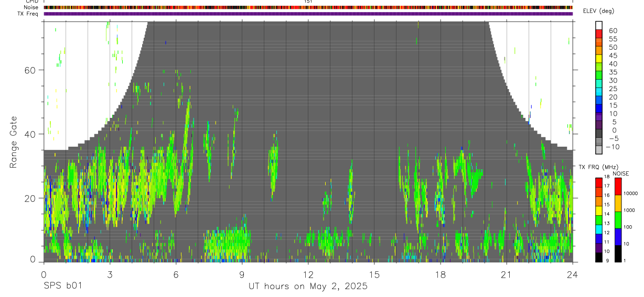Click the '17' label on TX frequency legend
The width and height of the screenshot is (644, 297).
pos(606,186)
